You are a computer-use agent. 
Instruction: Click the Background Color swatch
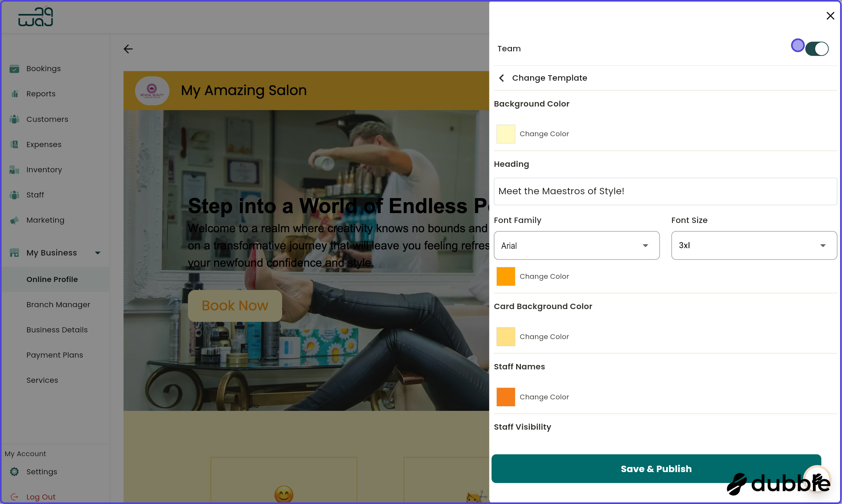505,133
